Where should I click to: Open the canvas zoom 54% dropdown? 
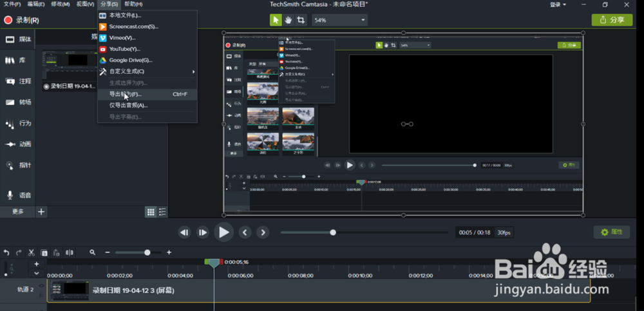coord(339,20)
